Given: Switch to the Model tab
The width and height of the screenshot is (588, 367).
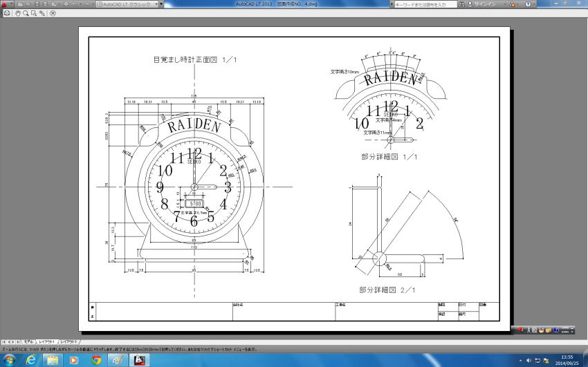Looking at the screenshot, I should coord(28,342).
